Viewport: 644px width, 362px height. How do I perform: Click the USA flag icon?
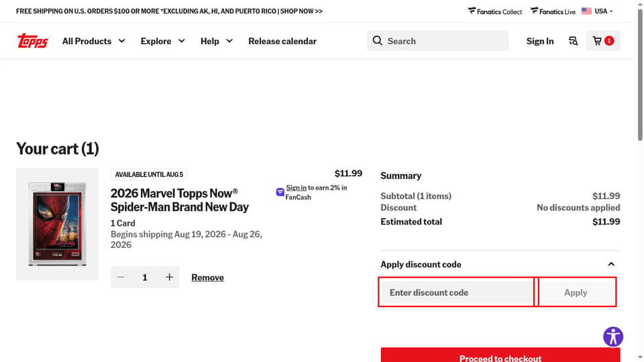point(586,11)
